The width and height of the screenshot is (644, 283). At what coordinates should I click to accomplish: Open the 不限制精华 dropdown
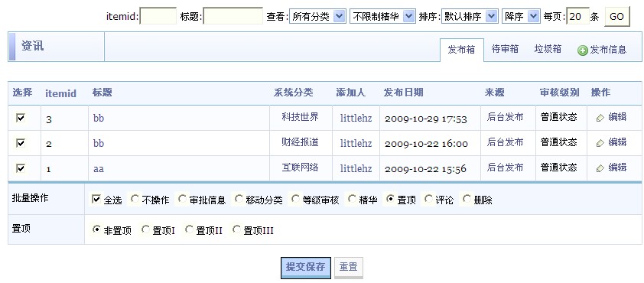click(382, 16)
